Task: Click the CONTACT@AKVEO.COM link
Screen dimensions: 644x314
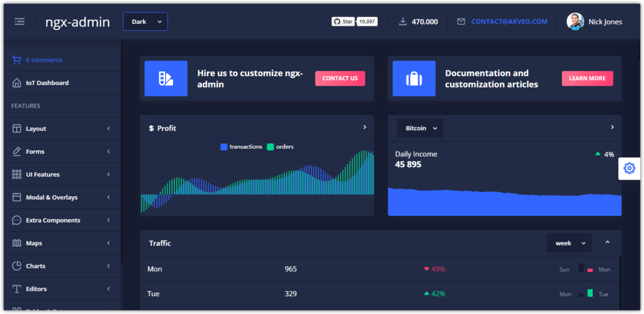Action: pyautogui.click(x=509, y=21)
